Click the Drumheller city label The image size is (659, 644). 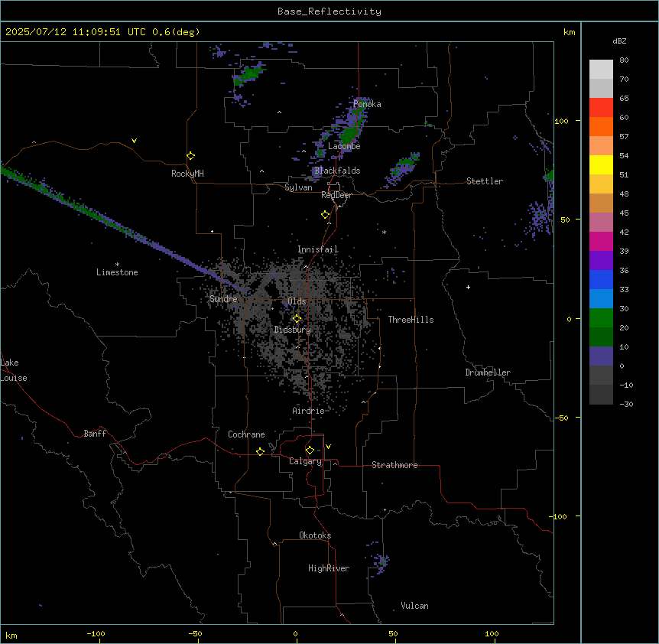488,372
